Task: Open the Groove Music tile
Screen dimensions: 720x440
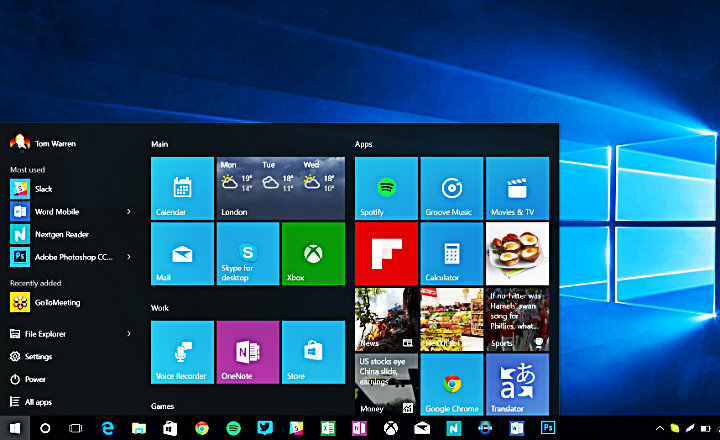Action: (x=452, y=188)
